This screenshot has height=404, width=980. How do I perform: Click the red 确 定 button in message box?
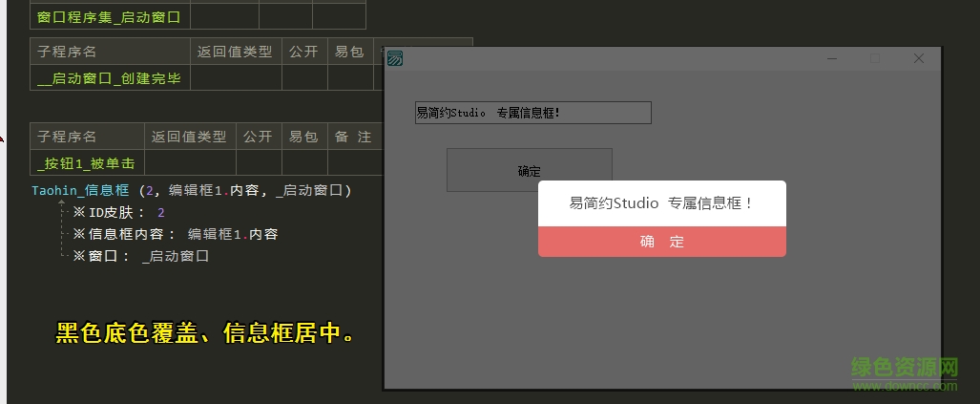pos(662,242)
